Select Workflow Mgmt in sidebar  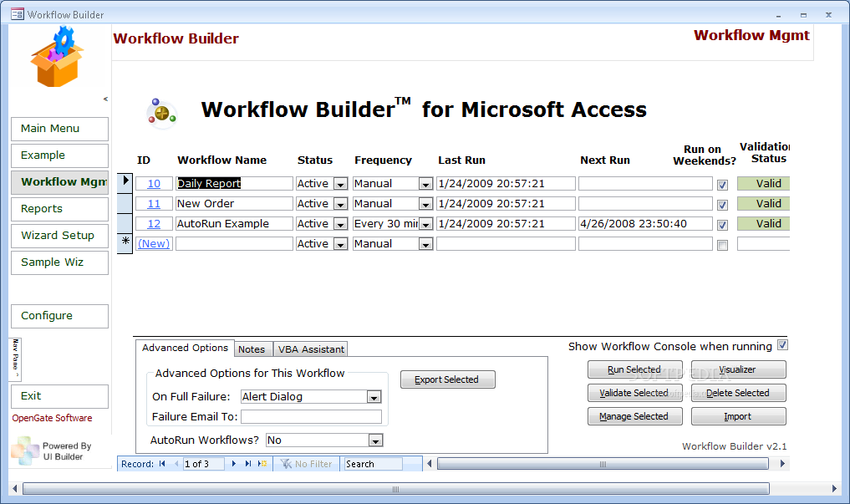click(x=59, y=183)
